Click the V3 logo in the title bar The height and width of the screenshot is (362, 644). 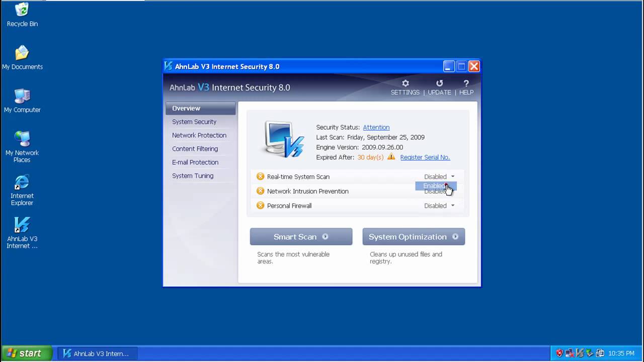(x=169, y=66)
